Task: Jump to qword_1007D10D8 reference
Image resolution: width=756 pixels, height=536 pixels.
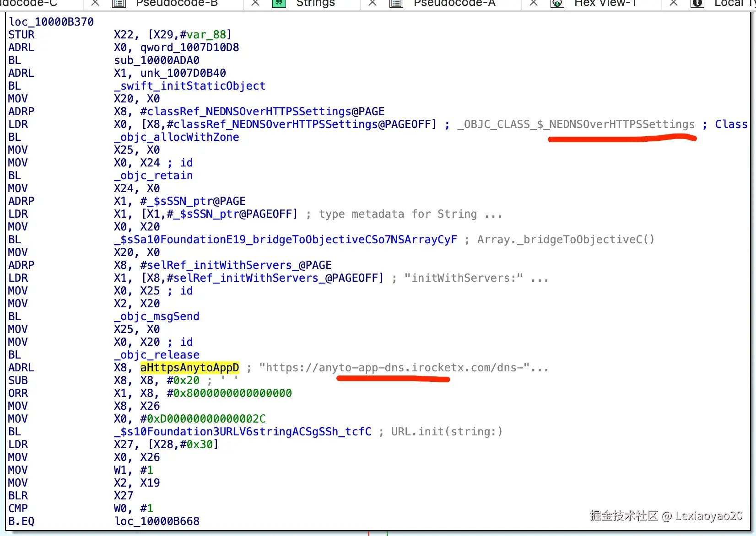Action: (x=189, y=48)
